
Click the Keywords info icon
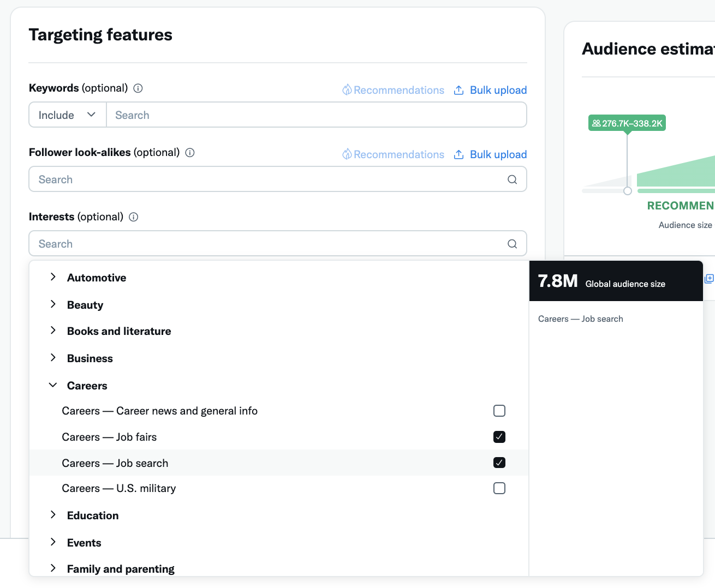[x=138, y=88]
